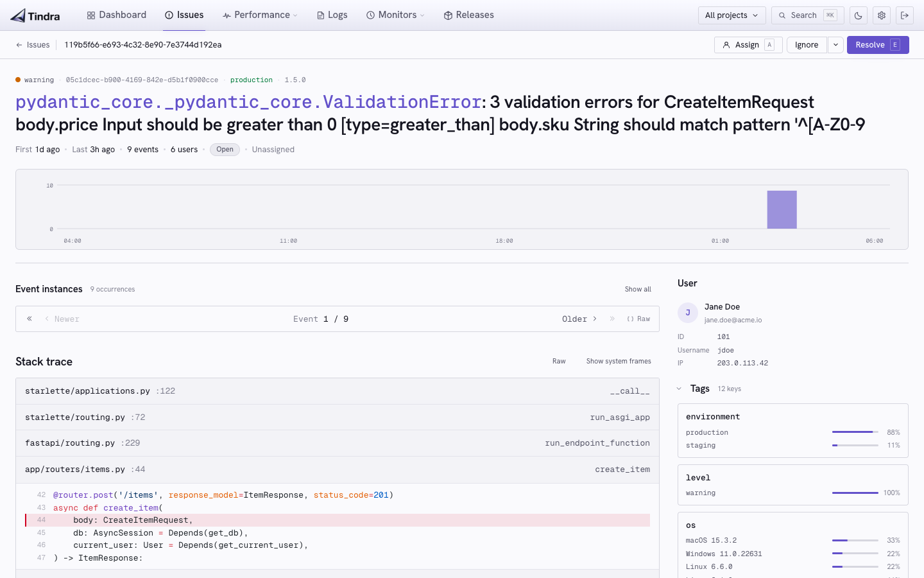Image resolution: width=924 pixels, height=578 pixels.
Task: Click the purple bar in event chart
Action: (782, 209)
